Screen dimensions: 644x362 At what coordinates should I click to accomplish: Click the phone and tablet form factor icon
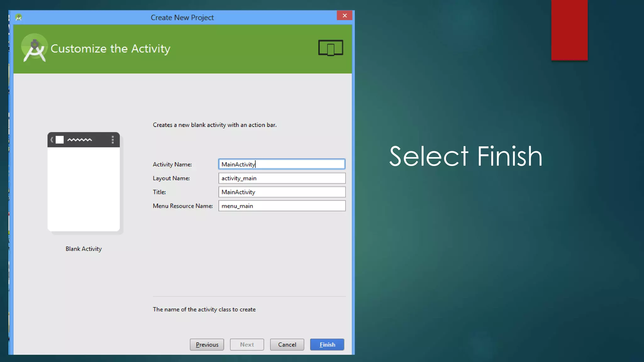(330, 48)
